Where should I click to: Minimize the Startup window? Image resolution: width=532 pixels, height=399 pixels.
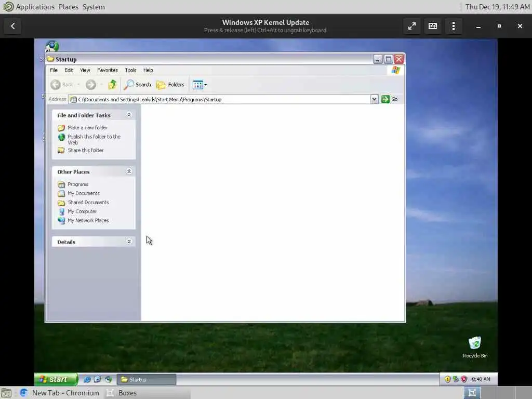(x=378, y=59)
